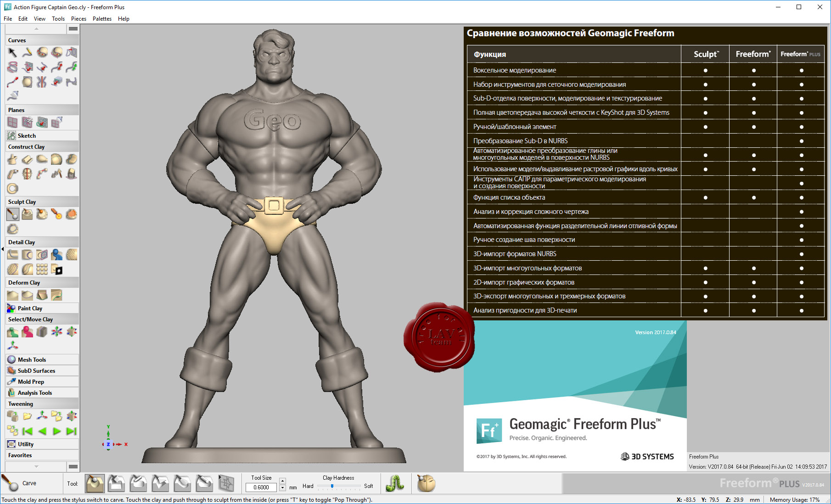This screenshot has width=831, height=504.
Task: Select the pink clay selection tool
Action: pos(27,332)
